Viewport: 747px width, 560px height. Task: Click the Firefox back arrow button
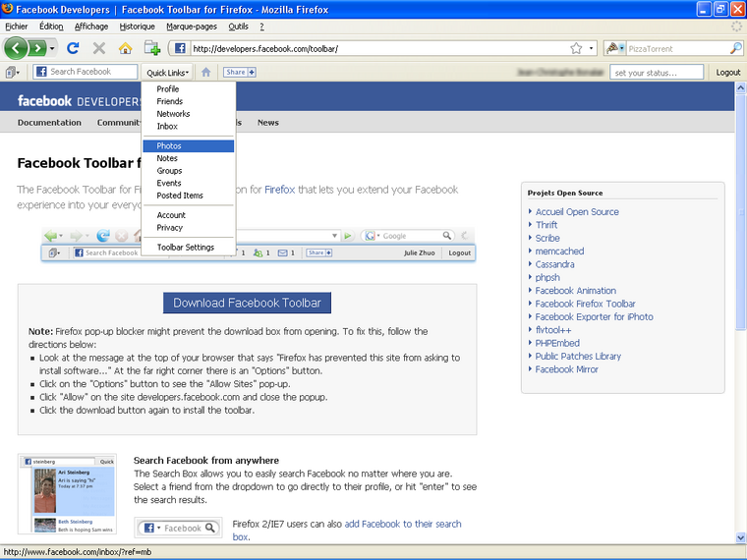16,48
